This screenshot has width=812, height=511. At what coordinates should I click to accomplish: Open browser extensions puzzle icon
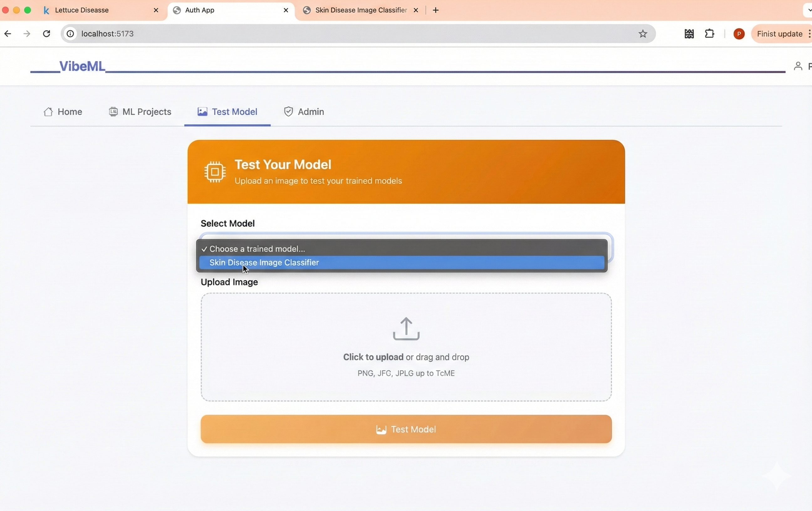[x=710, y=34]
